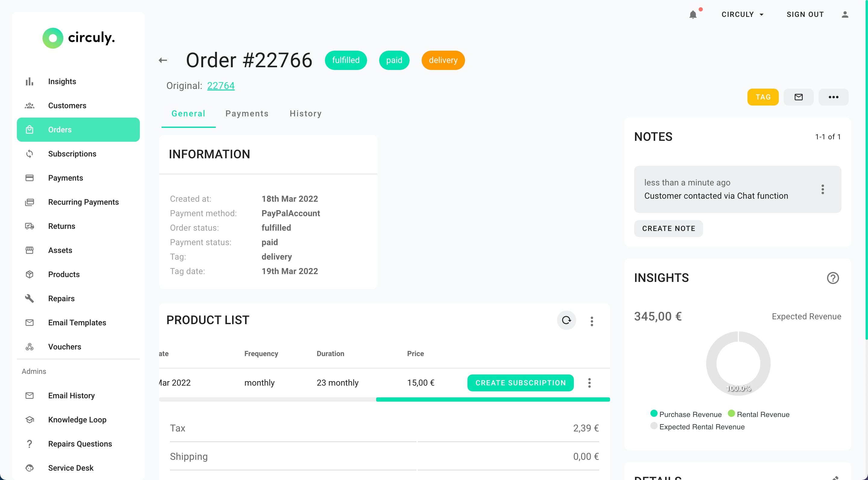
Task: Click the Recurring Payments icon
Action: tap(30, 202)
